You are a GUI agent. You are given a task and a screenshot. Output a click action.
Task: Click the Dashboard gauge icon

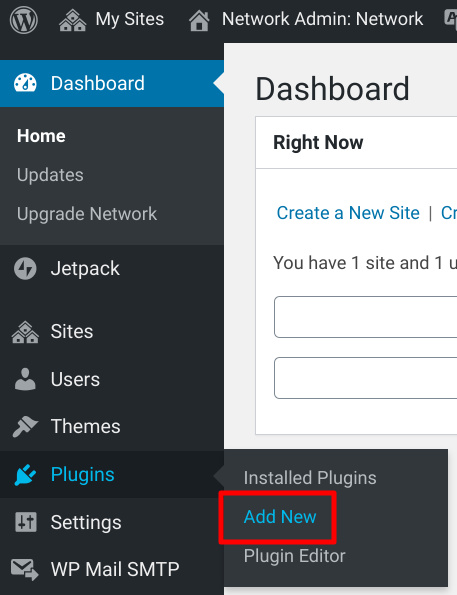point(25,83)
